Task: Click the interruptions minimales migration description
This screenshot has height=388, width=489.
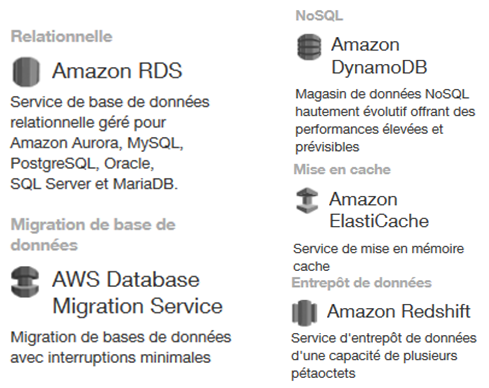Action: pos(121,347)
